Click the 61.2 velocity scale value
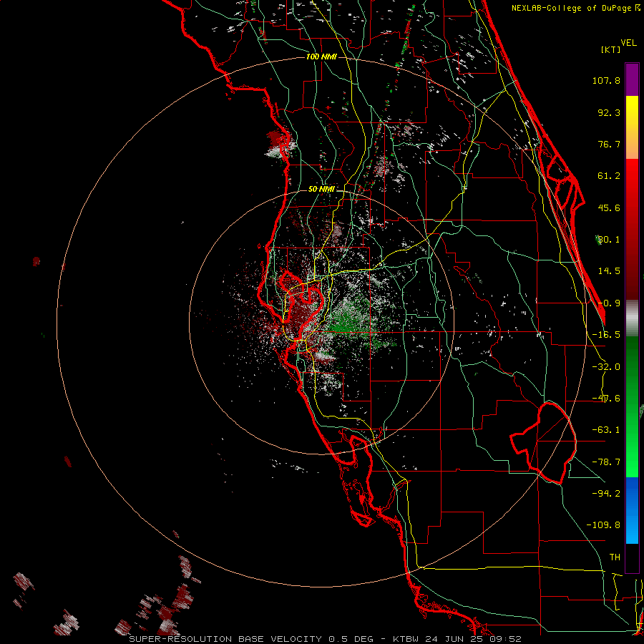 pos(609,176)
